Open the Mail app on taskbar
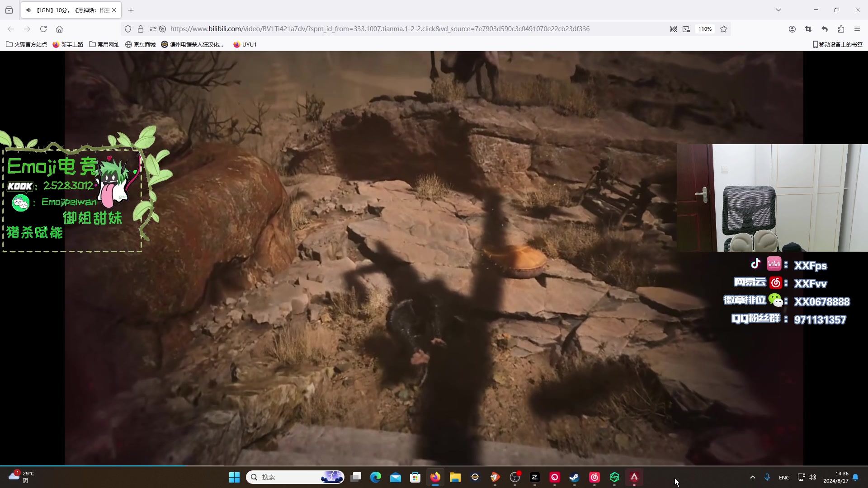The image size is (868, 488). (x=396, y=477)
